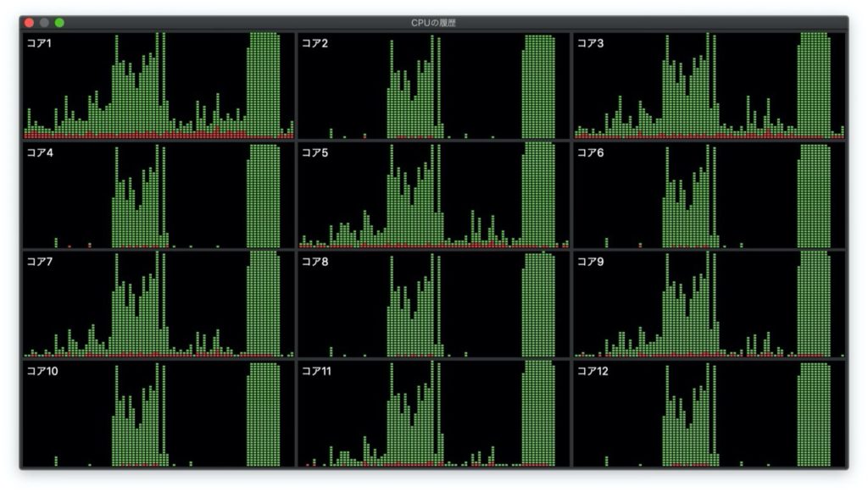
Task: Select the コア12 history graph
Action: coord(709,414)
